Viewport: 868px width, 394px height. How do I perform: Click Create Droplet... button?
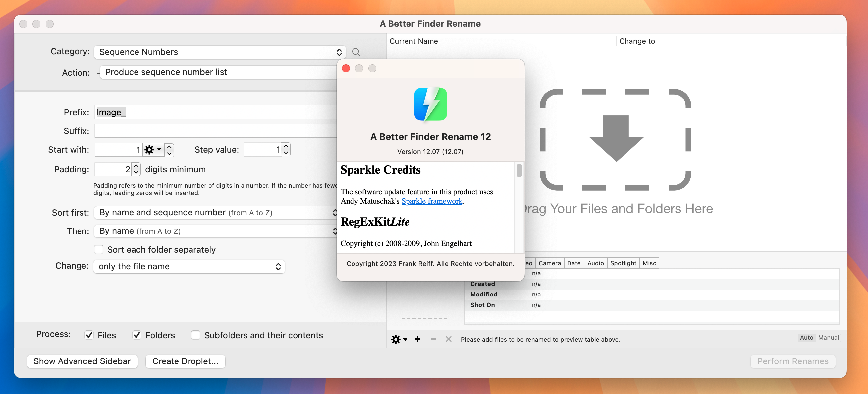click(x=185, y=361)
